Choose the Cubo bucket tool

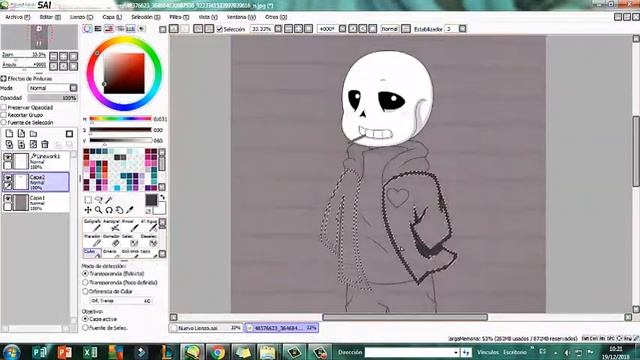[92, 253]
